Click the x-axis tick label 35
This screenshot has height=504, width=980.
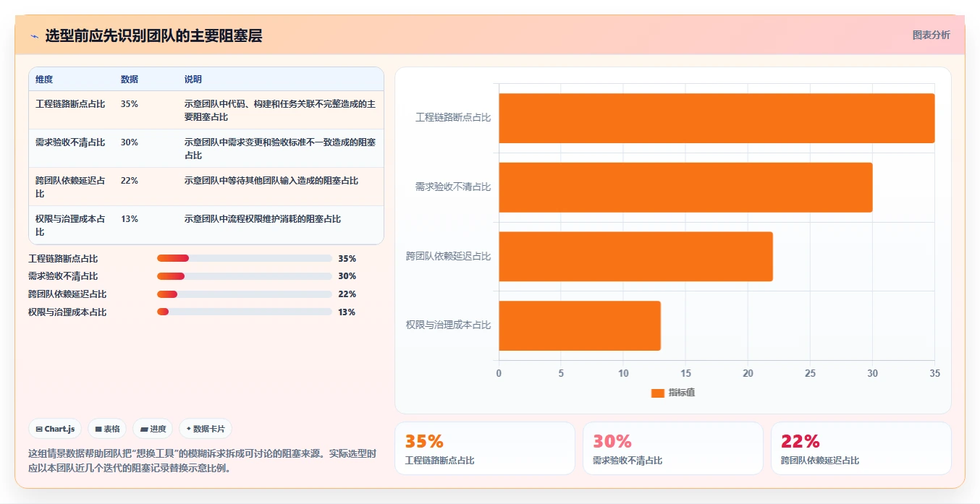coord(934,374)
